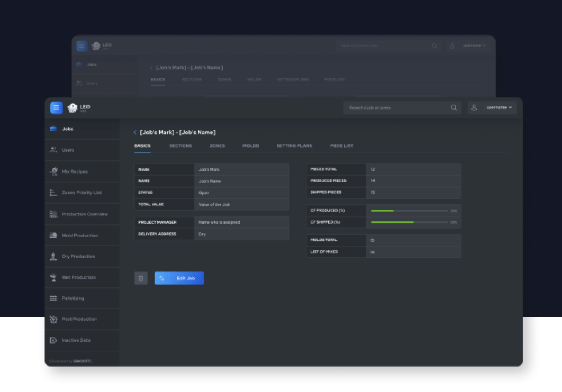Click the DELIVERY ADDRESS label
Screen dimensions: 562x392
click(x=157, y=234)
